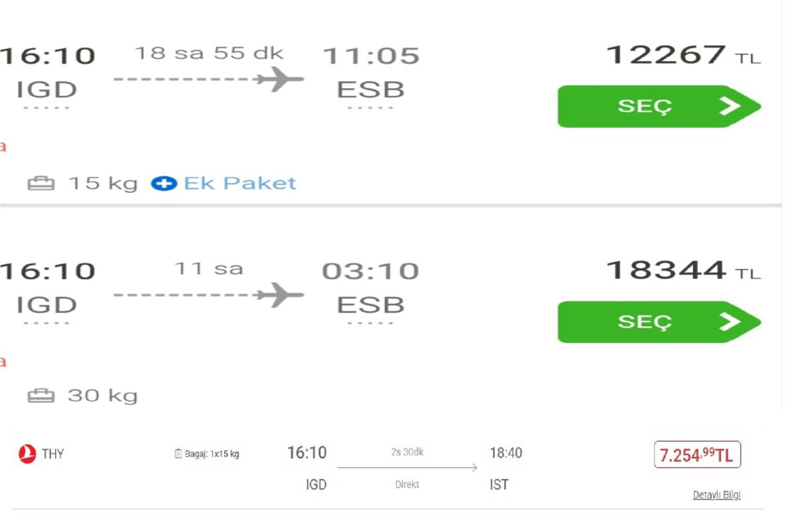Image resolution: width=796 pixels, height=532 pixels.
Task: Click baggage icon beside Bagaj: 1x15 kg
Action: pyautogui.click(x=178, y=454)
